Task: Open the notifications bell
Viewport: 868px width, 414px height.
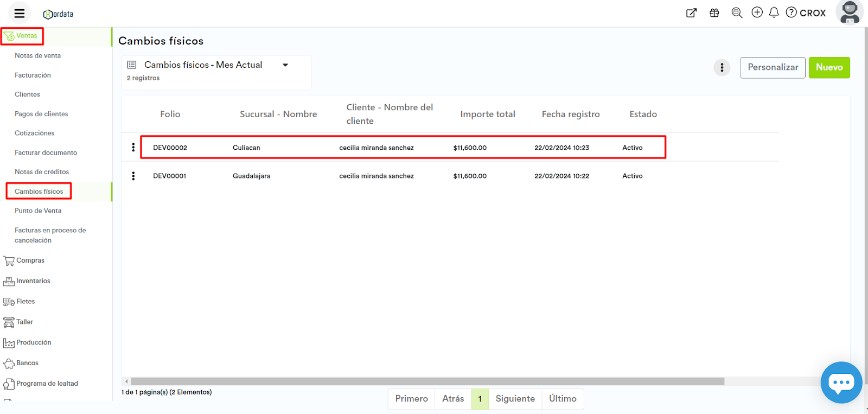Action: tap(774, 12)
